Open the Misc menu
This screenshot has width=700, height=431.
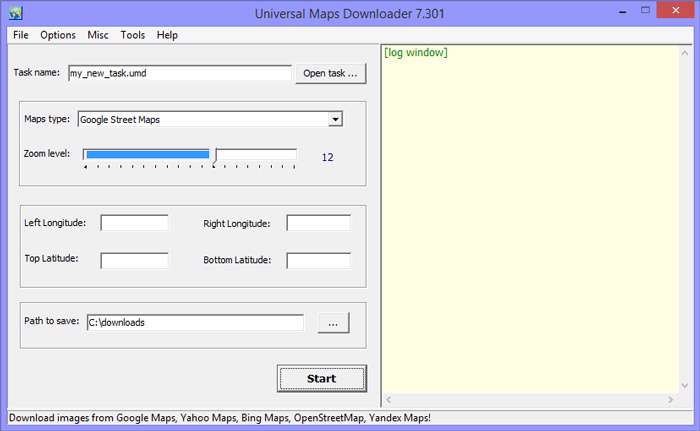click(x=98, y=34)
